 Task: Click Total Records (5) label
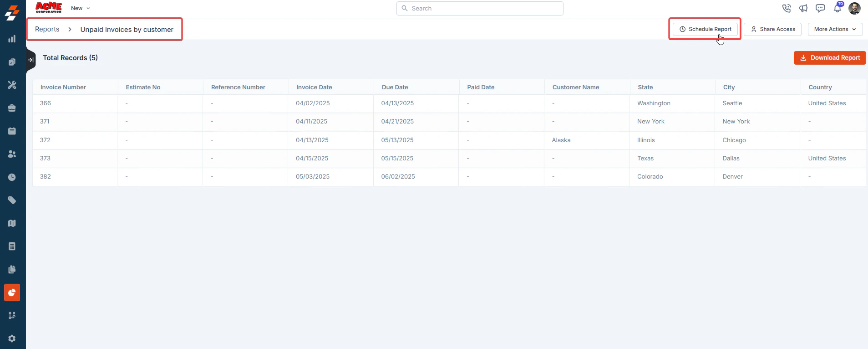[x=70, y=58]
